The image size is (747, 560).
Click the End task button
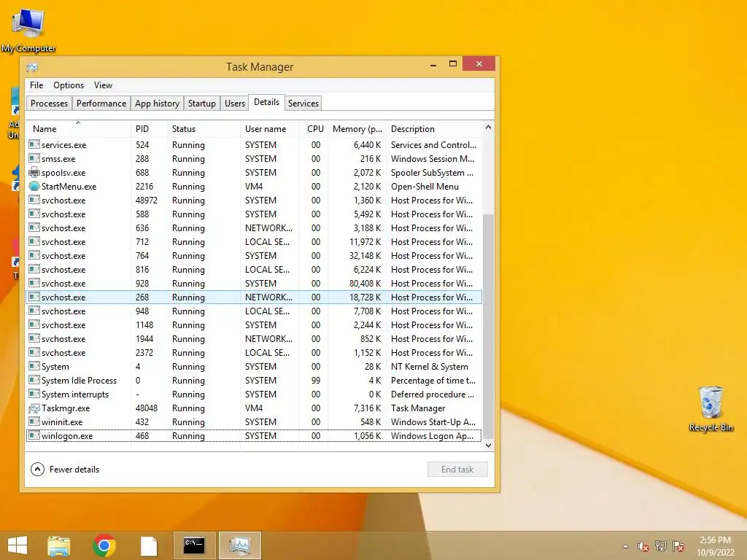(x=457, y=470)
